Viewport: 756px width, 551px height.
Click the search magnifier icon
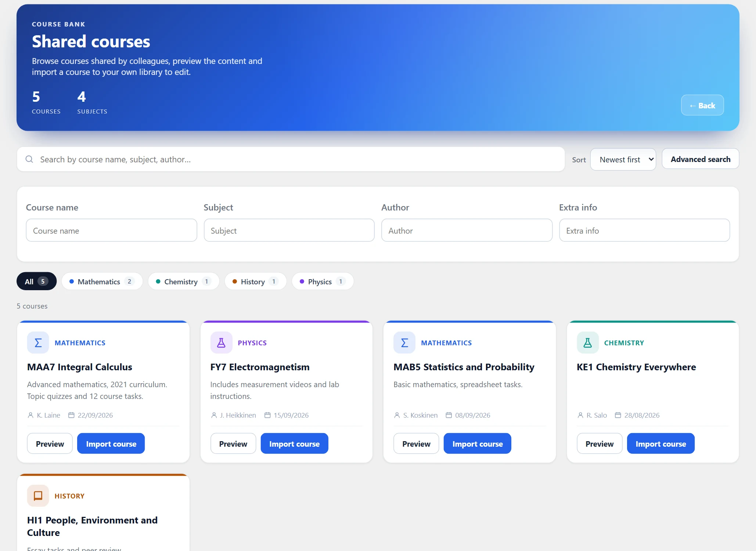click(x=29, y=159)
